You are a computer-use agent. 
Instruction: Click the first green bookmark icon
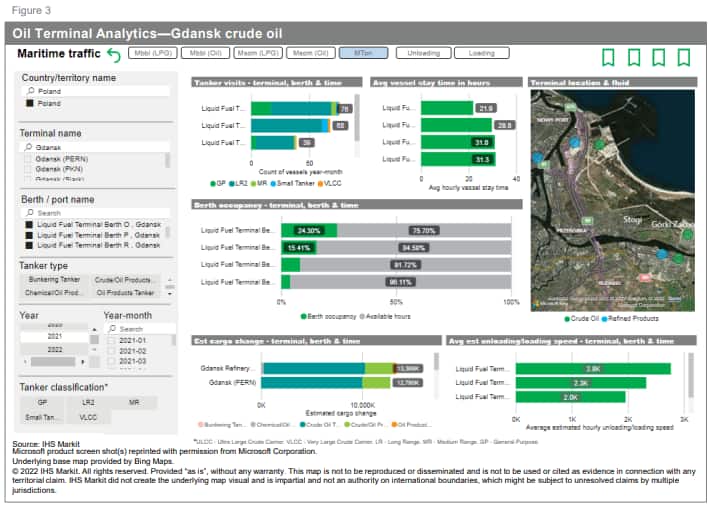tap(607, 57)
